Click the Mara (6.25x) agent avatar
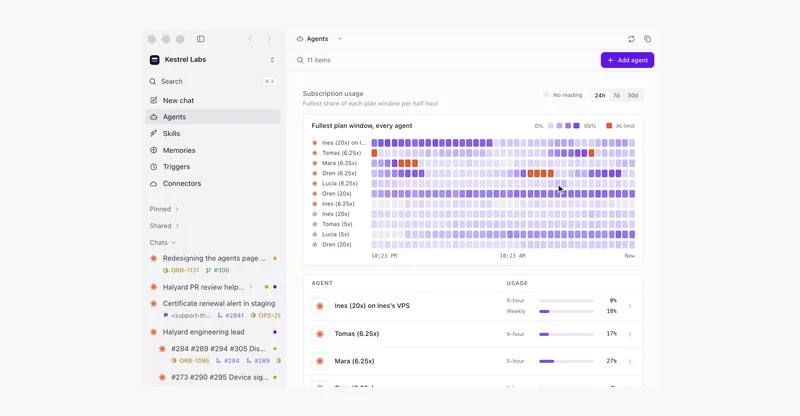 pos(320,361)
